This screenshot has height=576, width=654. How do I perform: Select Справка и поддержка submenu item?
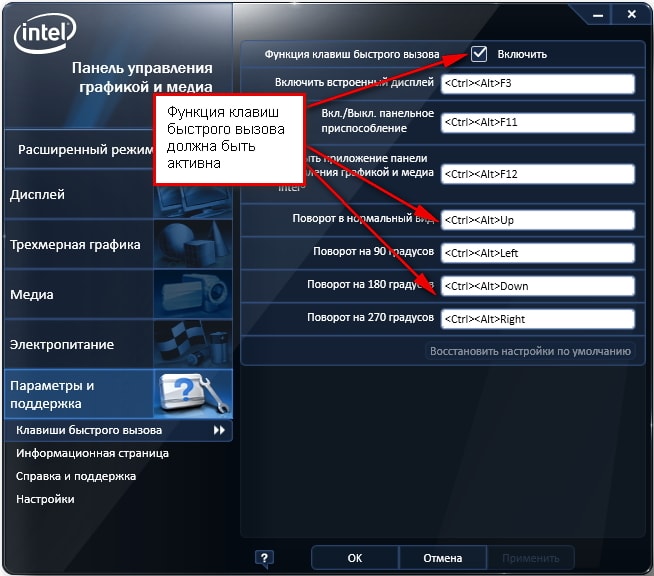(x=76, y=476)
